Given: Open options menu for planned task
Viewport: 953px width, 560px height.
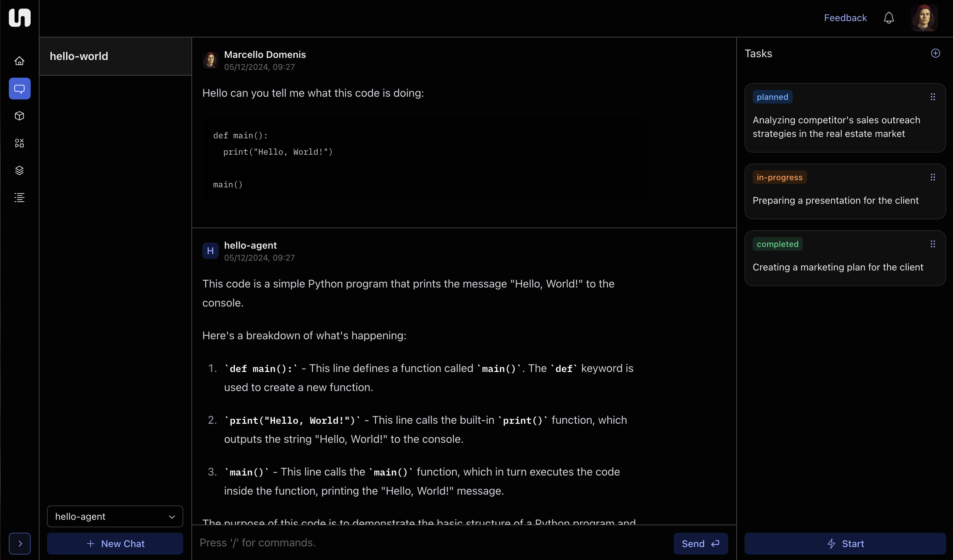Looking at the screenshot, I should (x=933, y=97).
